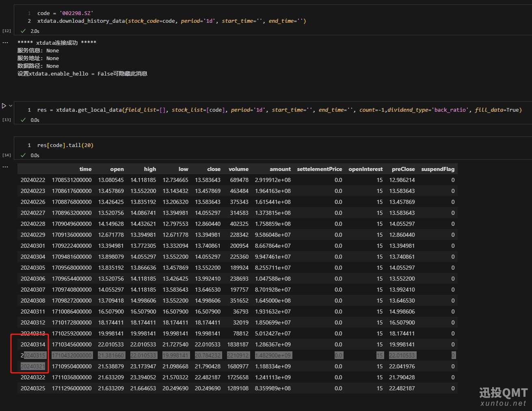532x411 pixels.
Task: Click the 服务地址: None output line
Action: point(38,58)
